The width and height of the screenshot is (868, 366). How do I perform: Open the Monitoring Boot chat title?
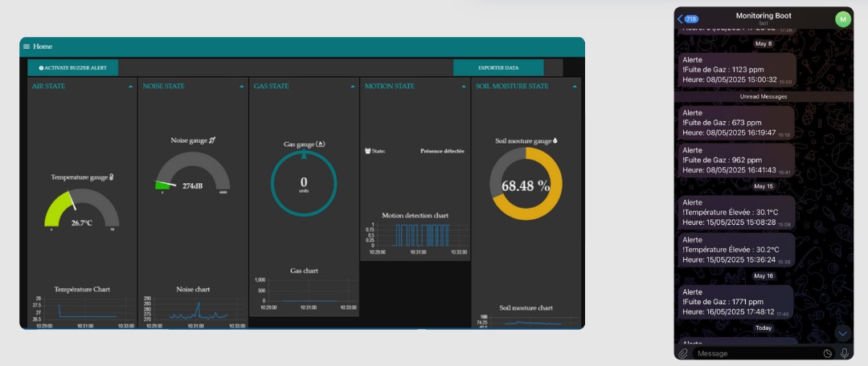point(764,16)
